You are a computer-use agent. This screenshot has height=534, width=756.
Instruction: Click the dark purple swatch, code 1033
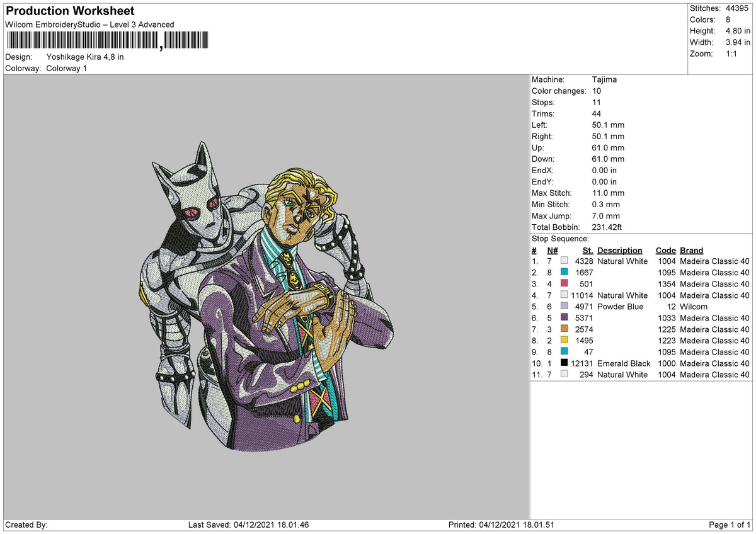click(564, 318)
